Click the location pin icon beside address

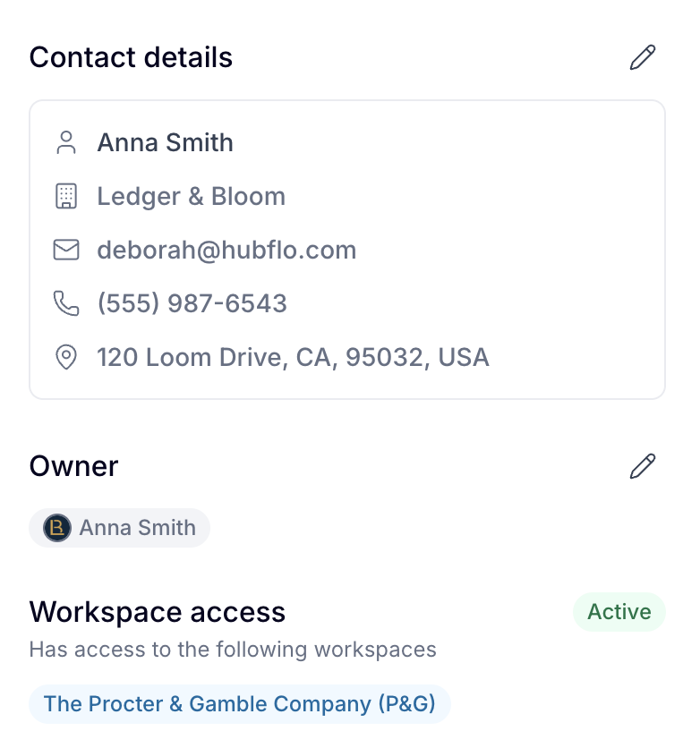66,357
